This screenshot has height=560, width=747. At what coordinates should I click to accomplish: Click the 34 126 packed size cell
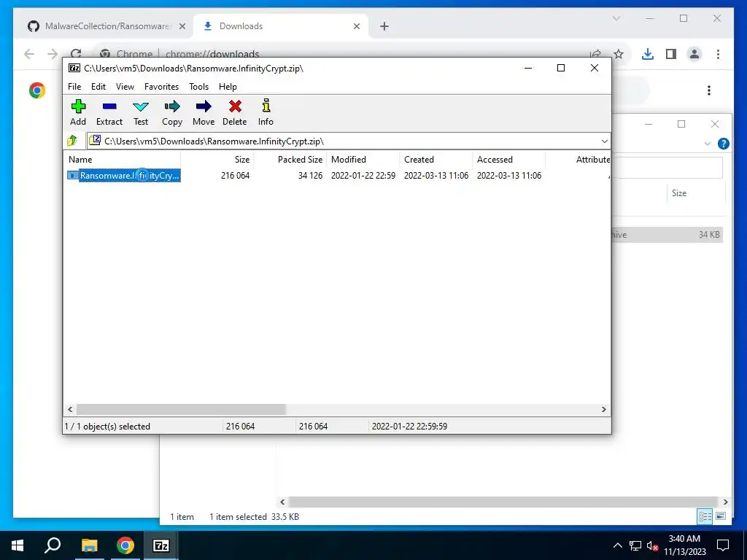310,175
